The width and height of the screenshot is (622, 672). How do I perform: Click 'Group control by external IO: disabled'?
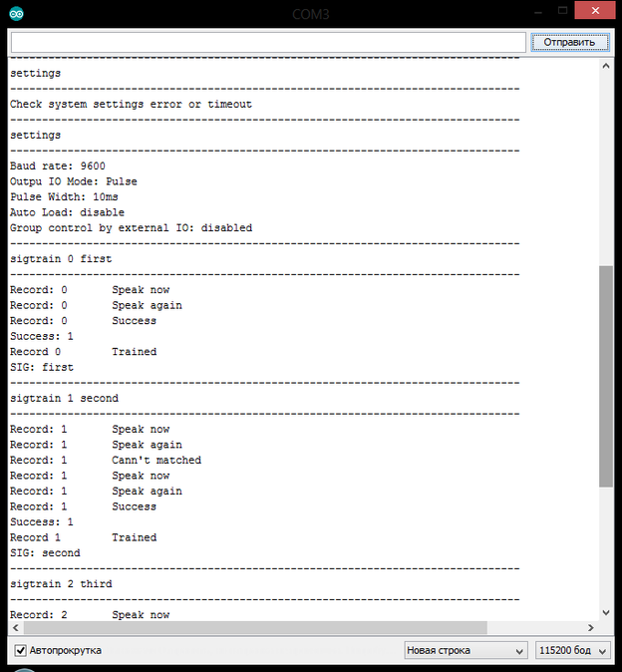point(131,227)
